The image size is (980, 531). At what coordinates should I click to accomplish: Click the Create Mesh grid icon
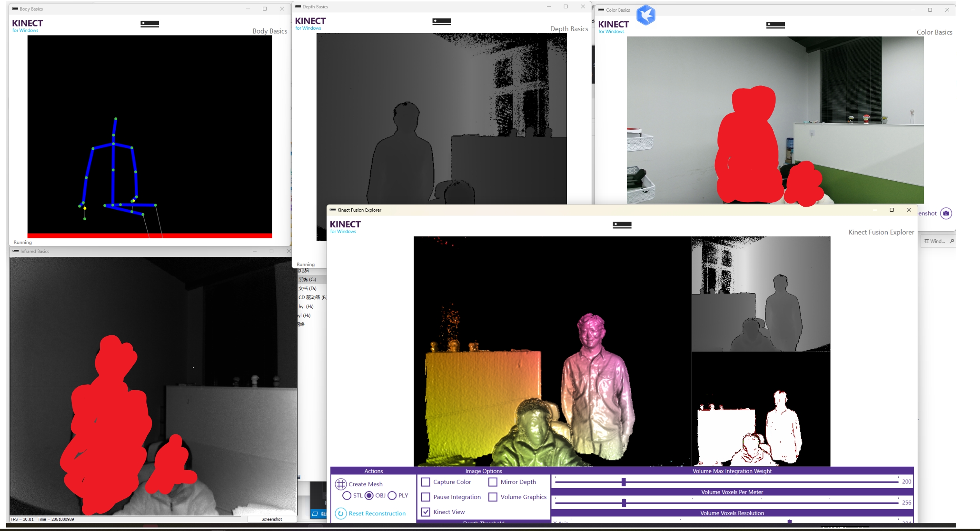[x=340, y=484]
